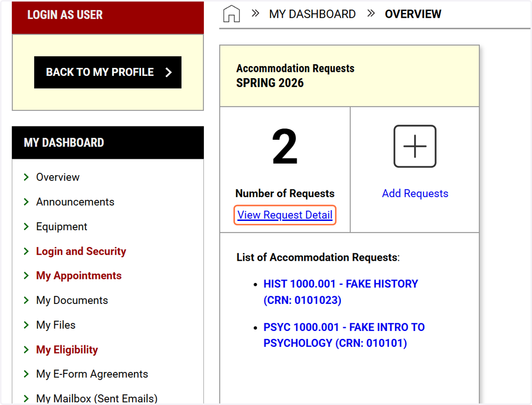Click the Number of Requests label

[x=285, y=193]
